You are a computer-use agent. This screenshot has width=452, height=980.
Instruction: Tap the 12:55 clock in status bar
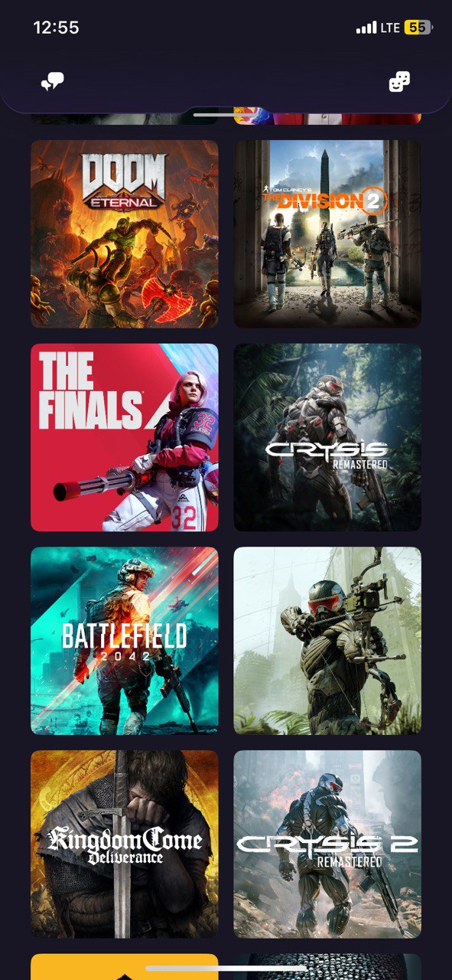coord(56,28)
